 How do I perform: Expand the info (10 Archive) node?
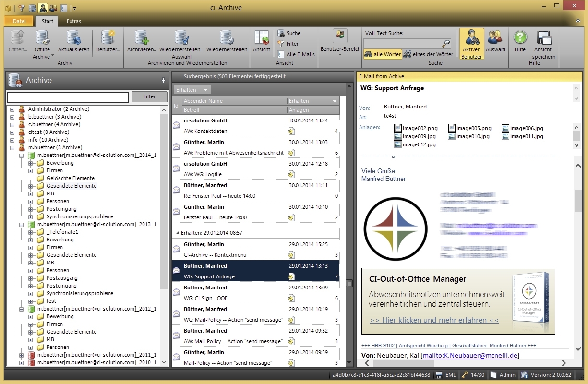tap(12, 140)
